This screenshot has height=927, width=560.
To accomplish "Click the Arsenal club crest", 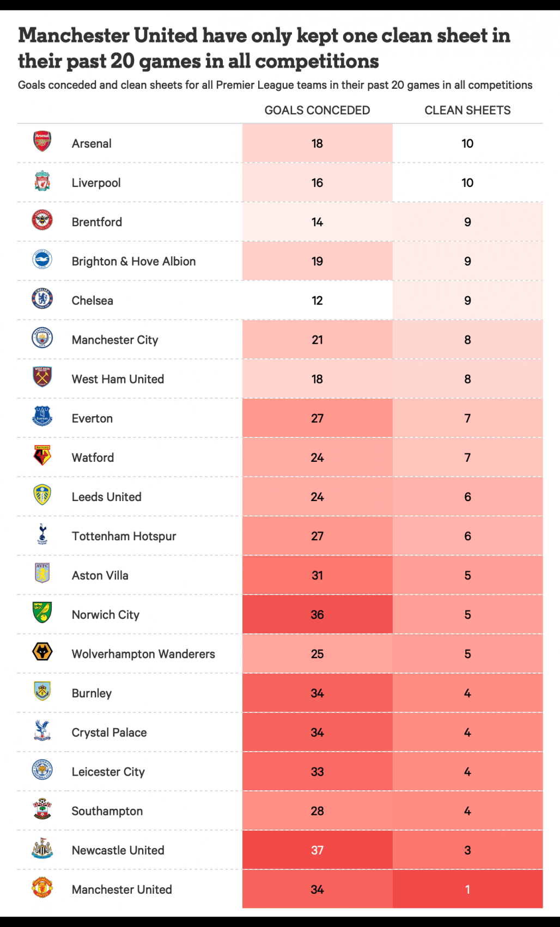I will coord(42,142).
